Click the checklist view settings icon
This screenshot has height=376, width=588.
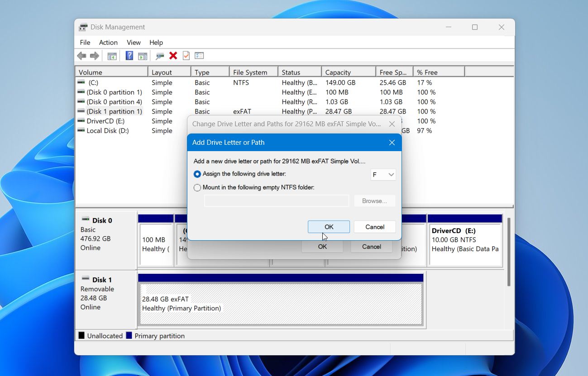click(199, 56)
